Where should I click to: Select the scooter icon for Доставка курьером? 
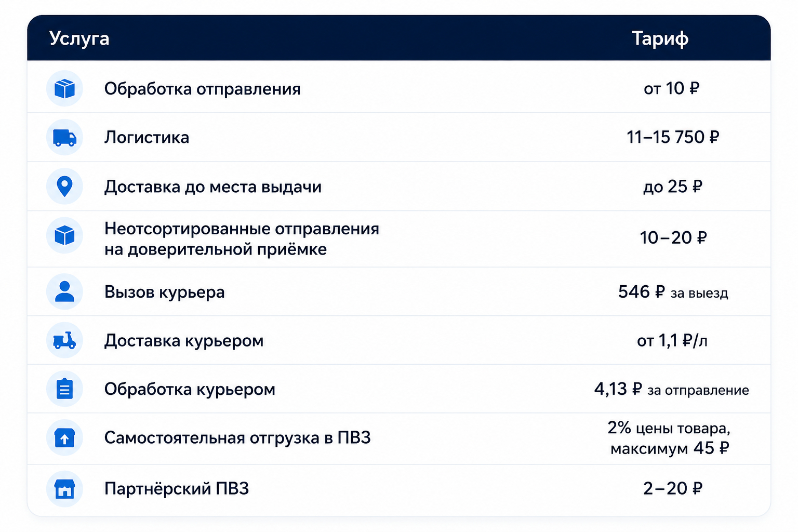point(64,340)
